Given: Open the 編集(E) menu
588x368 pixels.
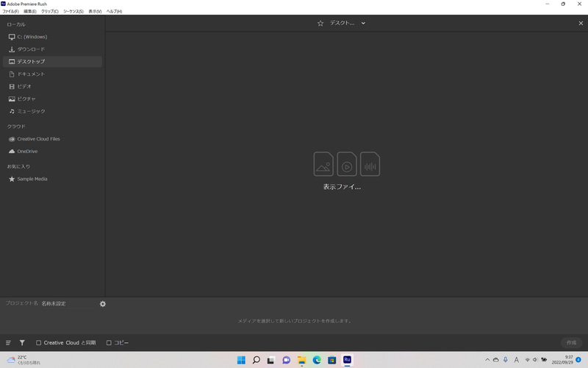Looking at the screenshot, I should (x=30, y=11).
